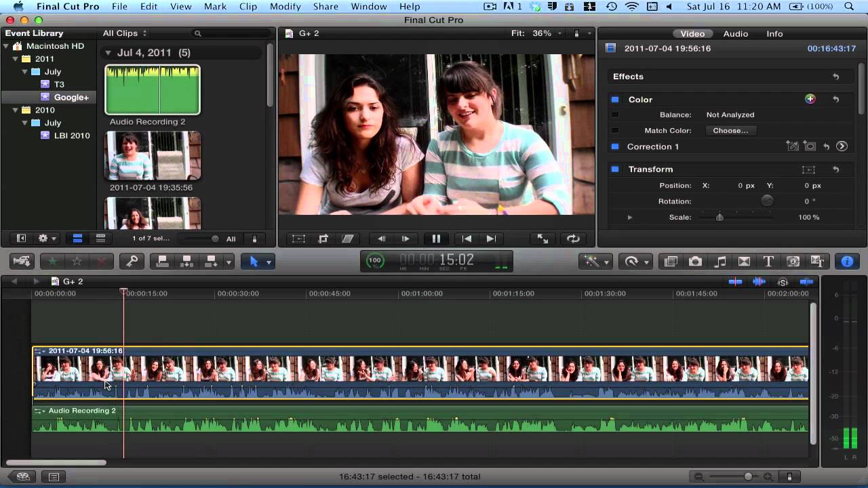Image resolution: width=868 pixels, height=488 pixels.
Task: Append the clip to storyline button
Action: tap(211, 262)
